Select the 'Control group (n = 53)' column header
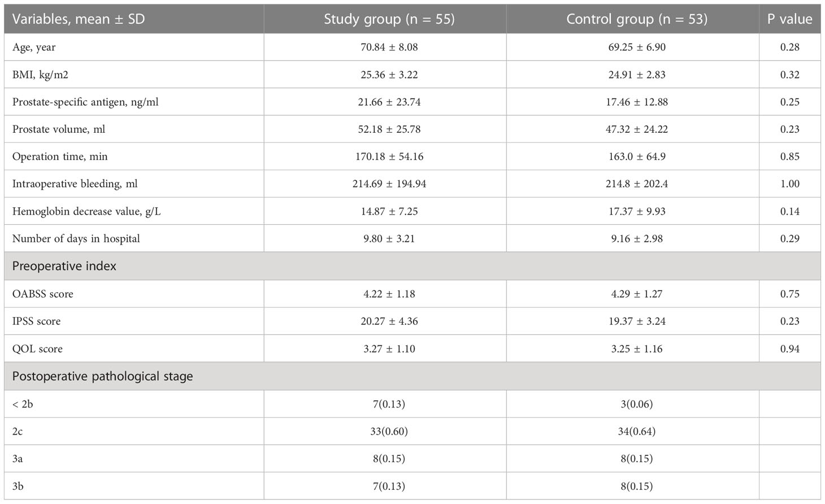The width and height of the screenshot is (825, 504). pyautogui.click(x=637, y=19)
